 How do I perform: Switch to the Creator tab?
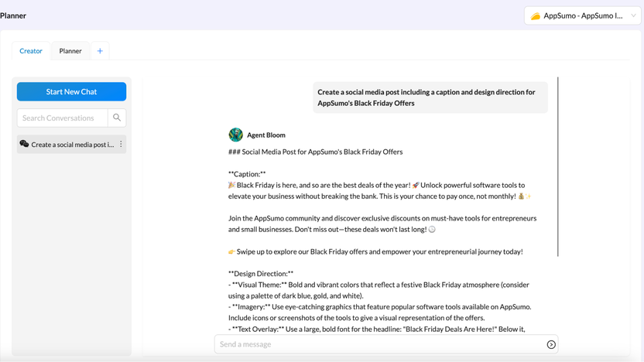(x=31, y=51)
